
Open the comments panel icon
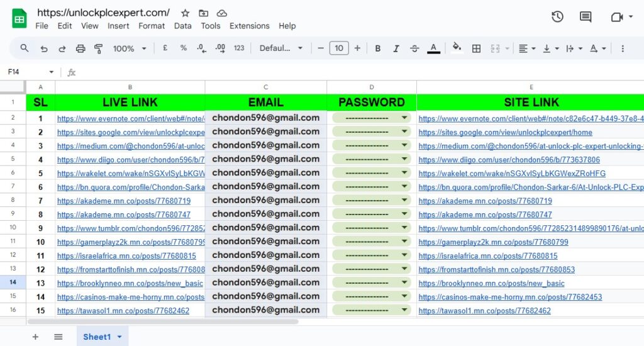pyautogui.click(x=586, y=17)
